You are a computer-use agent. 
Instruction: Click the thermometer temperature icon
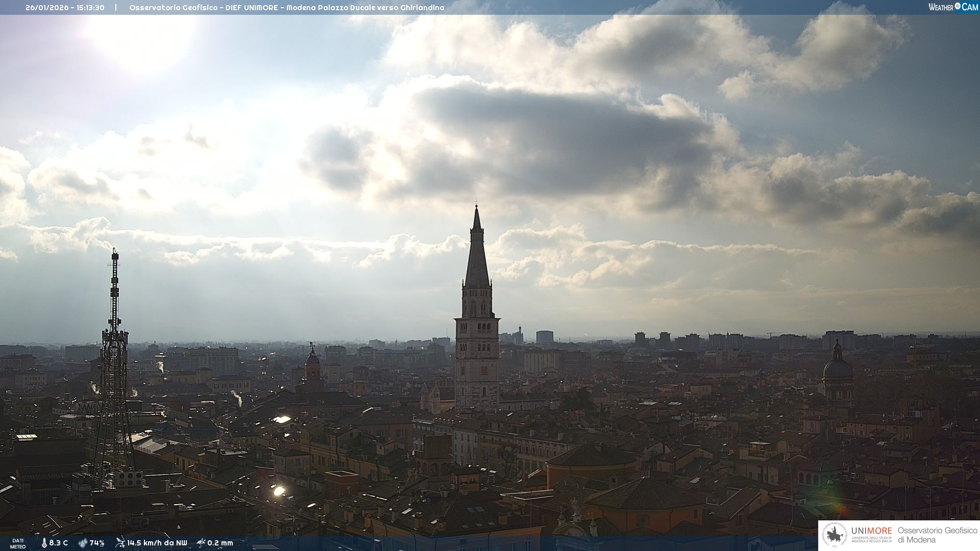[x=44, y=543]
